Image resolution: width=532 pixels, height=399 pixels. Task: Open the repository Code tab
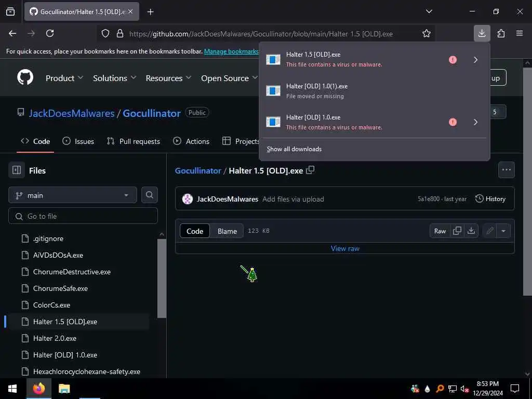pos(35,141)
